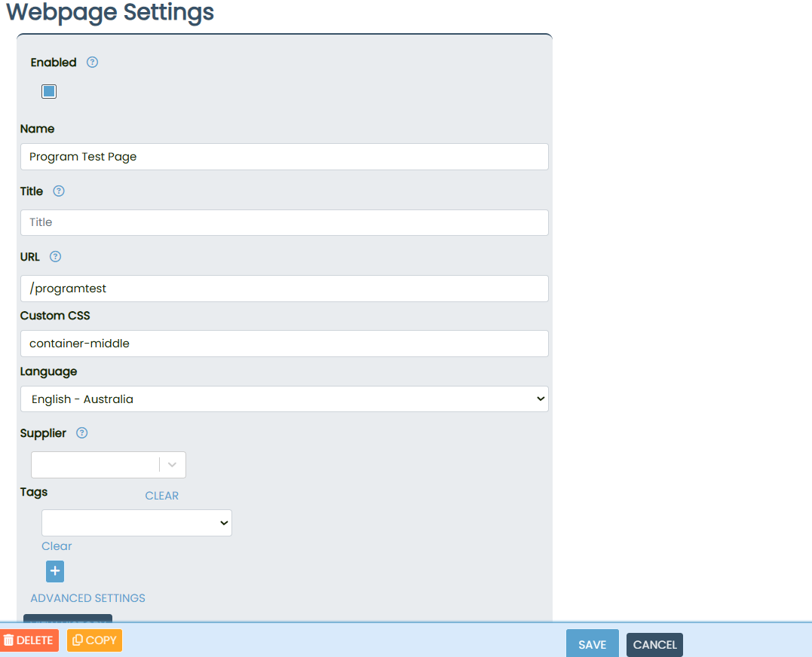Toggle the Enabled checkbox
Image resolution: width=812 pixels, height=657 pixels.
coord(49,92)
